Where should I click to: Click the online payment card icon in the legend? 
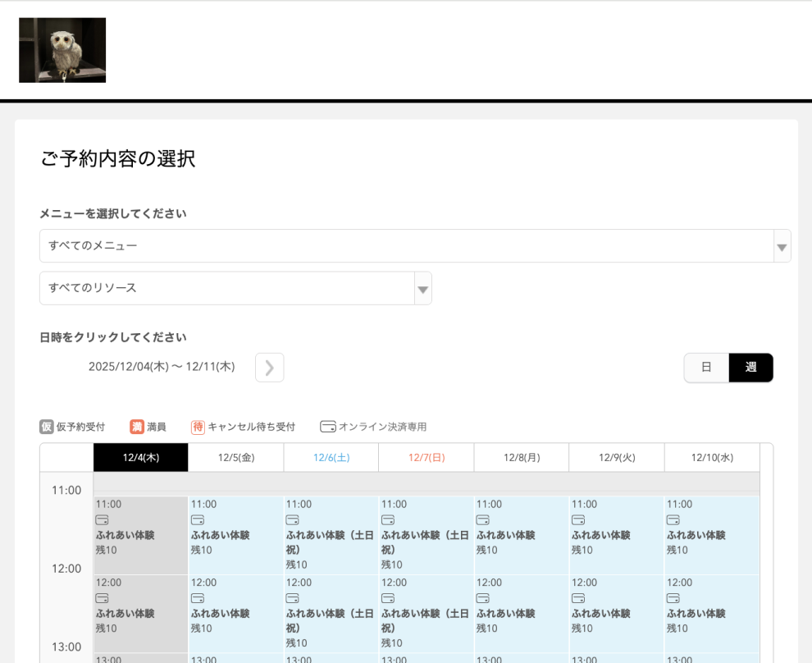[327, 426]
